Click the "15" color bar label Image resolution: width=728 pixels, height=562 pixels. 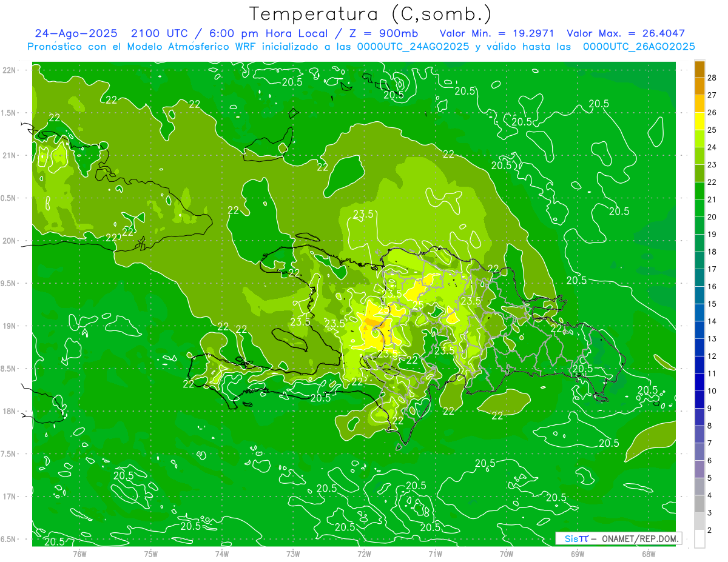pyautogui.click(x=712, y=304)
